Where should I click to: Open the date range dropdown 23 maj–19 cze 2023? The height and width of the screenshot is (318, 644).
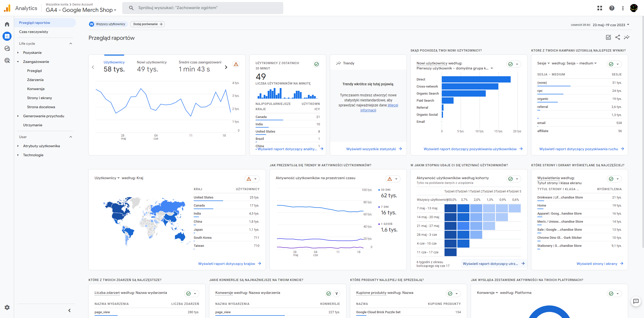click(x=611, y=25)
